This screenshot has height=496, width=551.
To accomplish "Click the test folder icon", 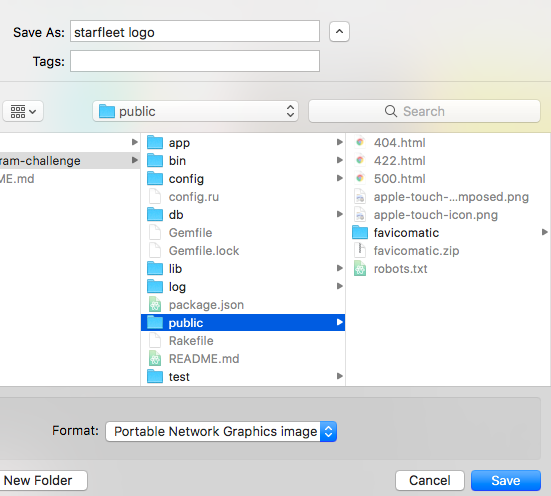I will 155,376.
